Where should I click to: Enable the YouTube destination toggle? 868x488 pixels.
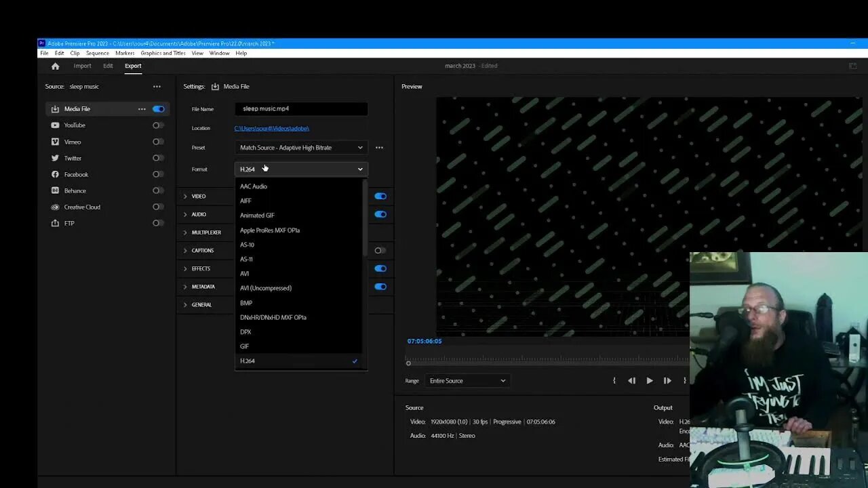click(x=158, y=125)
